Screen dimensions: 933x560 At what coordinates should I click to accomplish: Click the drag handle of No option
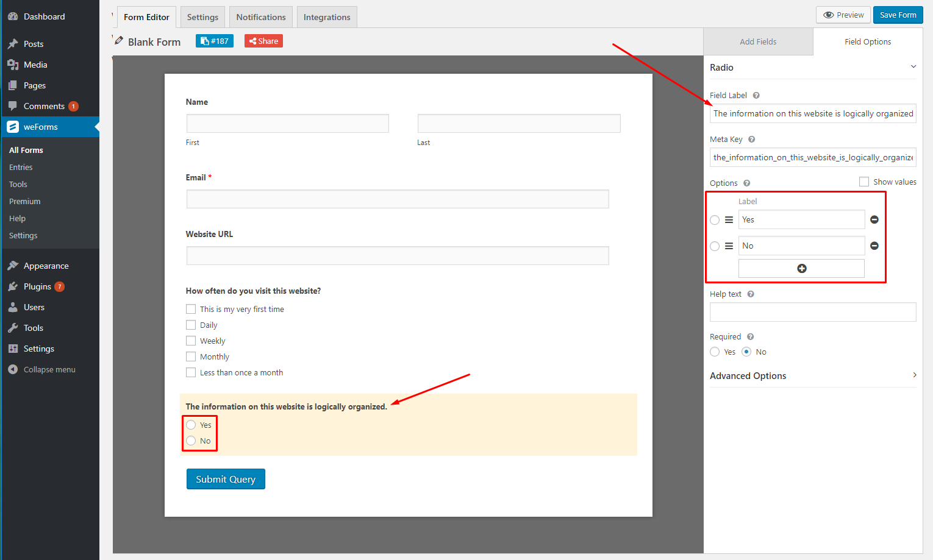pyautogui.click(x=729, y=246)
